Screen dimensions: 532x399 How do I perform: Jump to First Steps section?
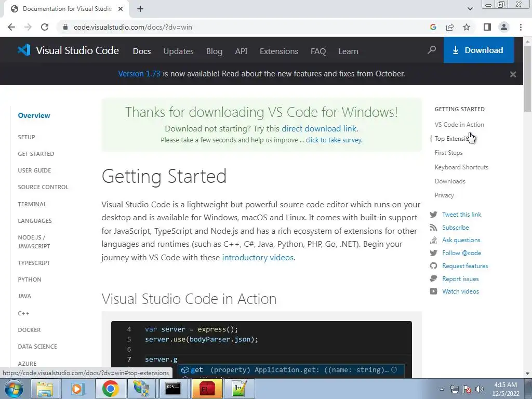tap(448, 153)
